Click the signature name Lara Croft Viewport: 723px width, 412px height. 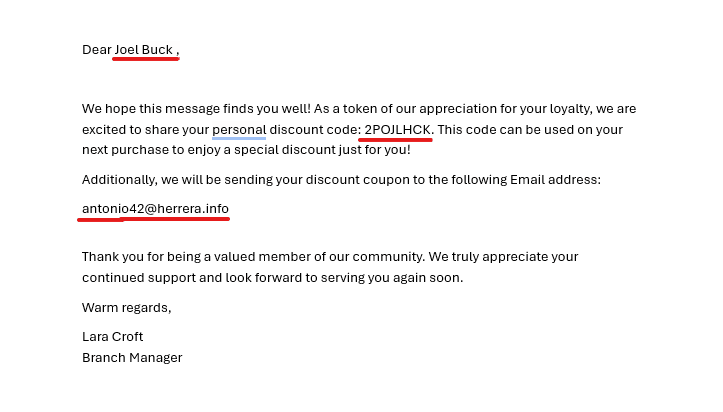pos(112,337)
